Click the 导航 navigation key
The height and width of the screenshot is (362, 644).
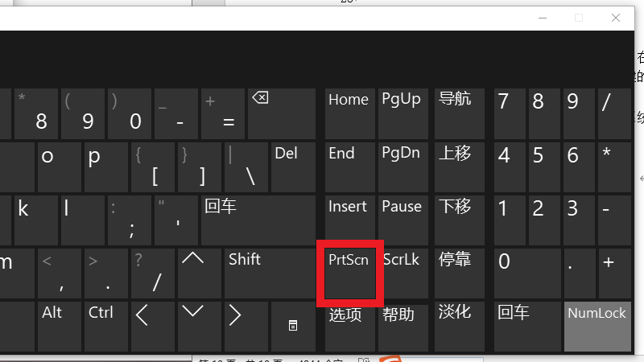coord(460,113)
